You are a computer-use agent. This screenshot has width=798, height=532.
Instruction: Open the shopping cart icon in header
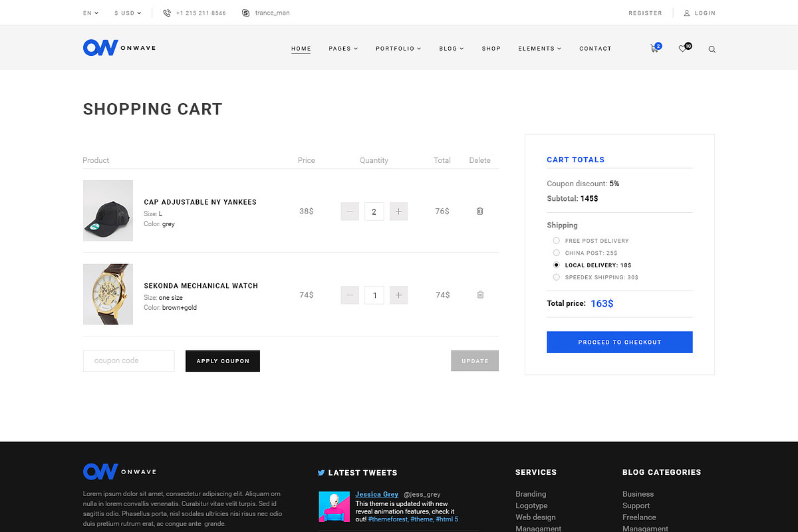[x=655, y=48]
